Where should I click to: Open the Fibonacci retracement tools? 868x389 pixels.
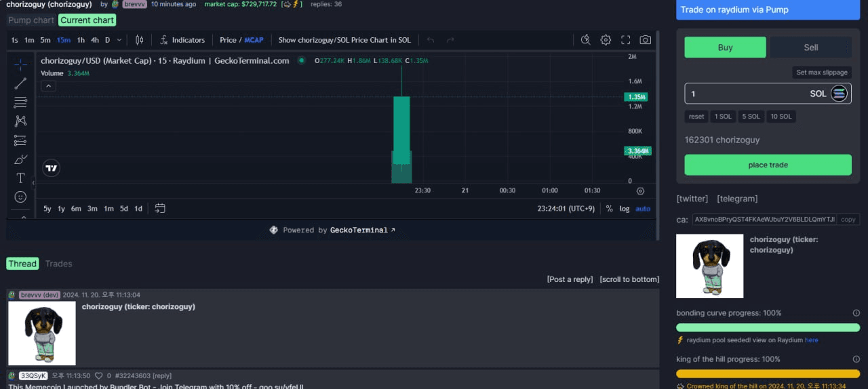[20, 102]
